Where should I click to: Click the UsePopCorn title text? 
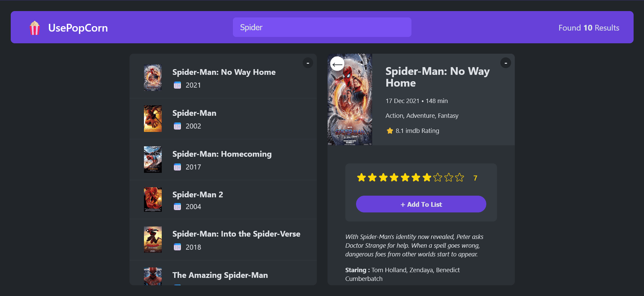[78, 28]
